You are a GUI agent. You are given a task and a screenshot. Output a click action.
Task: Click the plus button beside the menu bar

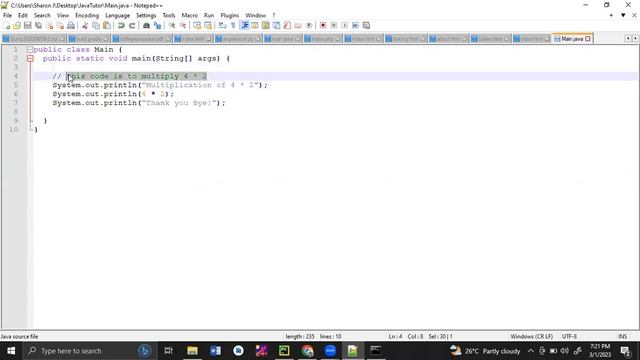[x=611, y=15]
